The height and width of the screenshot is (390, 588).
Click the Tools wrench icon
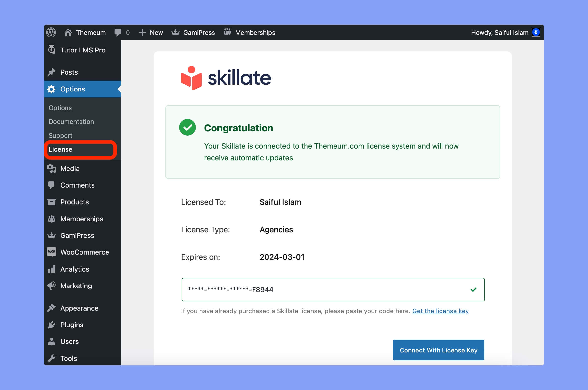[52, 358]
